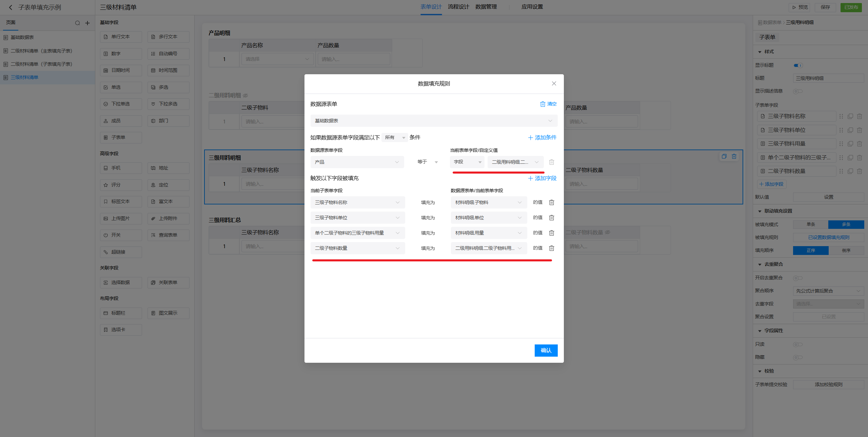The width and height of the screenshot is (868, 437).
Task: Click the search icon in 页面 panel
Action: [77, 23]
